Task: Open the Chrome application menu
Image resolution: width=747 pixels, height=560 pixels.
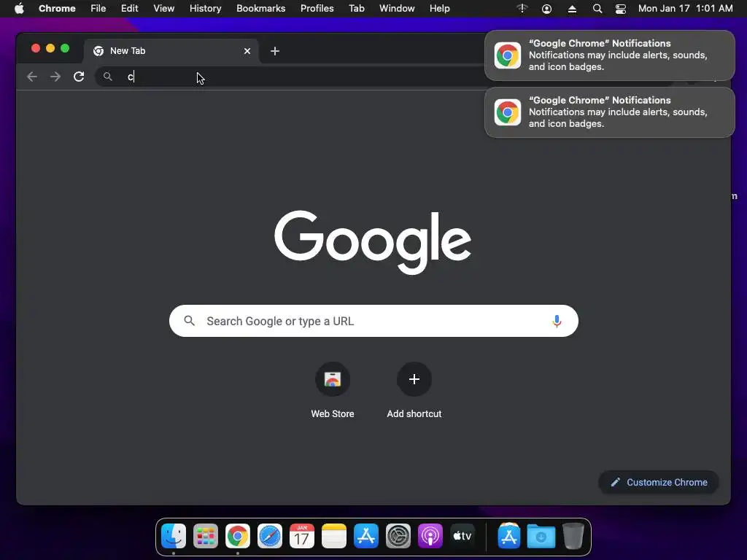Action: click(57, 9)
